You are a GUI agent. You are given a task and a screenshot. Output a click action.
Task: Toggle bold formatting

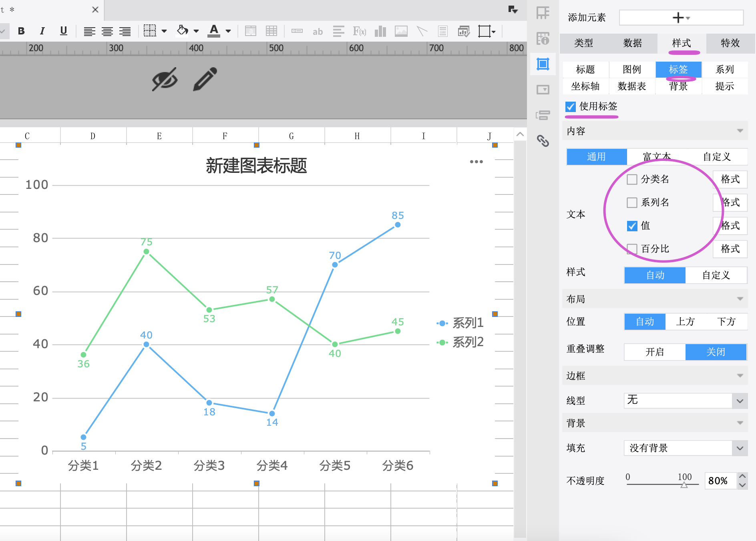tap(22, 31)
